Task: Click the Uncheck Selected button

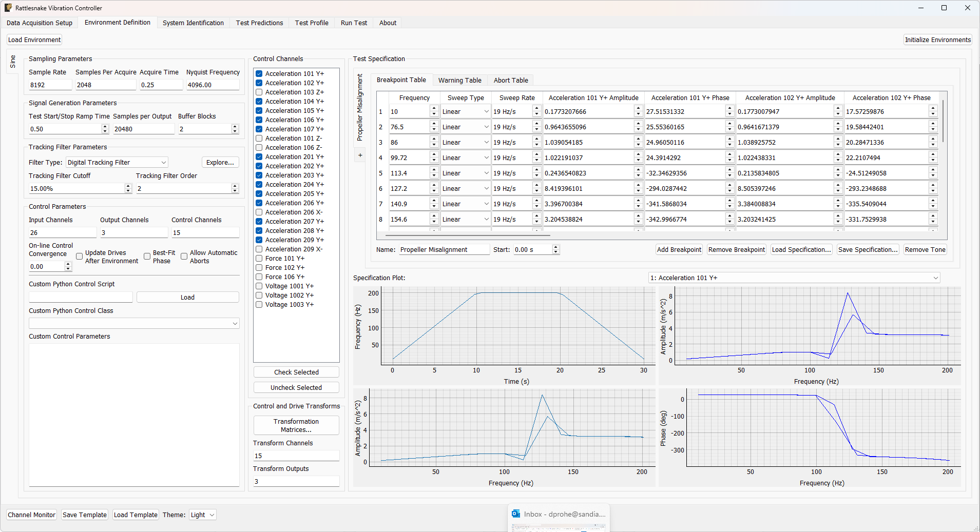Action: coord(296,388)
